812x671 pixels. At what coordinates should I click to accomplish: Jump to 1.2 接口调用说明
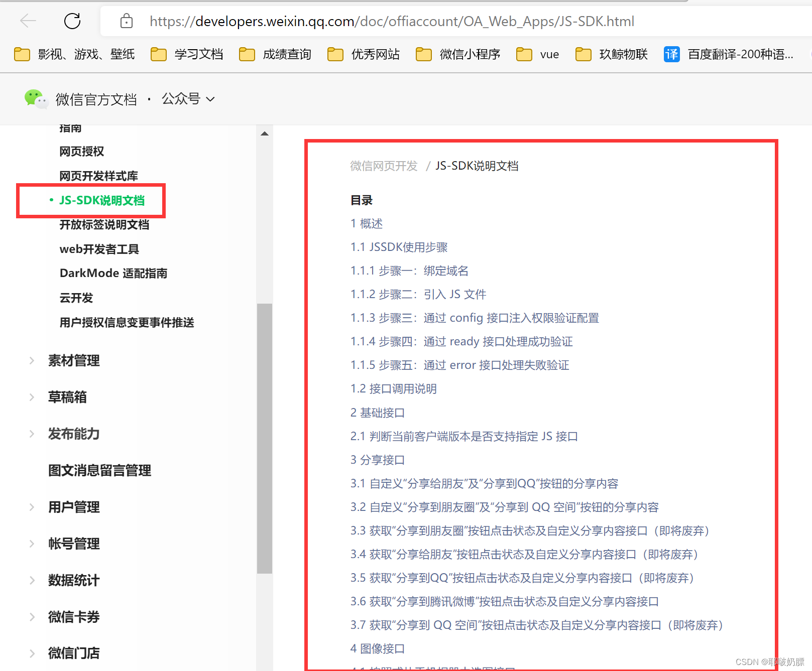point(393,388)
